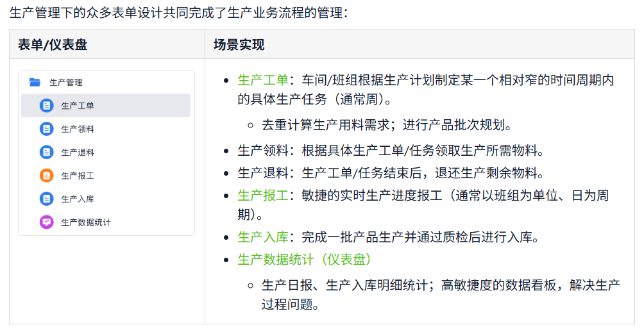Click the form icon next to 生产退料
Viewport: 644px width, 334px height.
(x=46, y=153)
